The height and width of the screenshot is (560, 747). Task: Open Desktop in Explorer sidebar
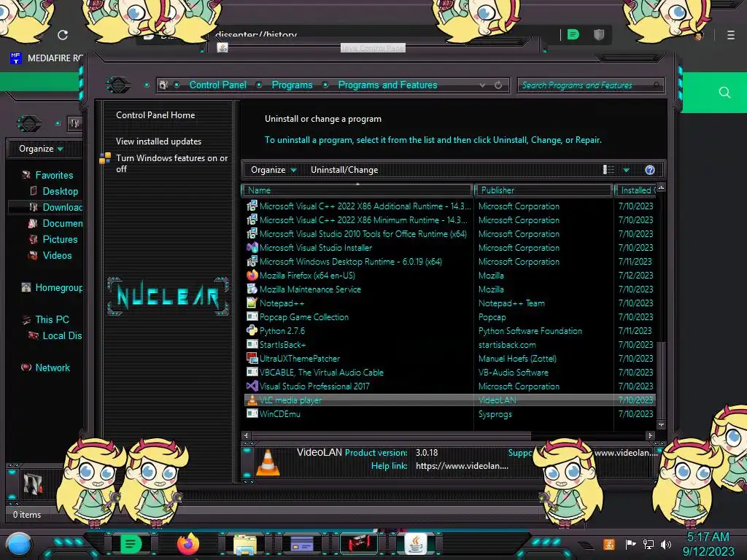click(x=60, y=192)
